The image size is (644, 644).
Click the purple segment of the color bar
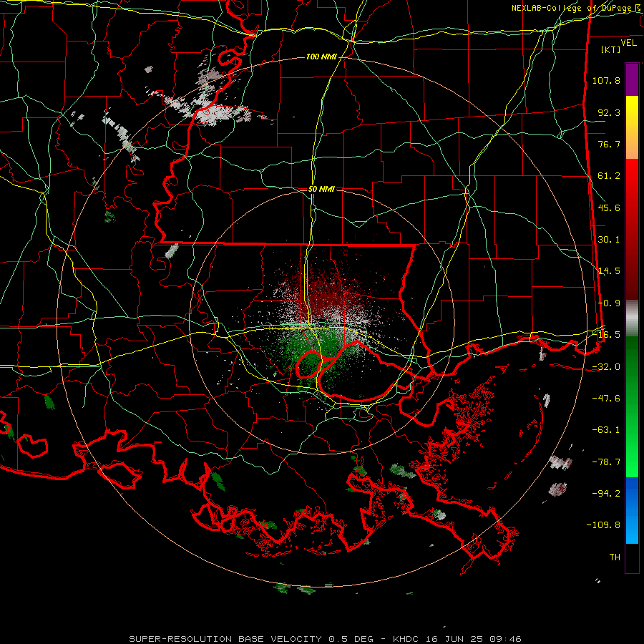[632, 79]
